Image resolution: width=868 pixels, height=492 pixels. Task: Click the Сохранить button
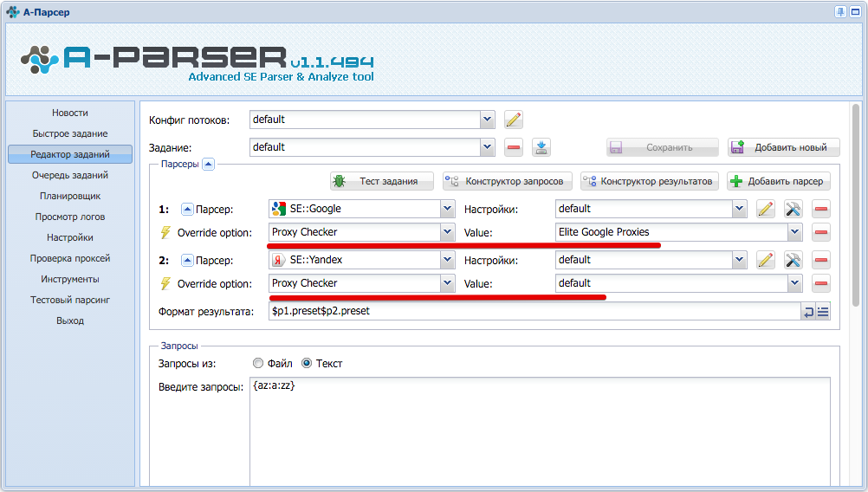663,147
